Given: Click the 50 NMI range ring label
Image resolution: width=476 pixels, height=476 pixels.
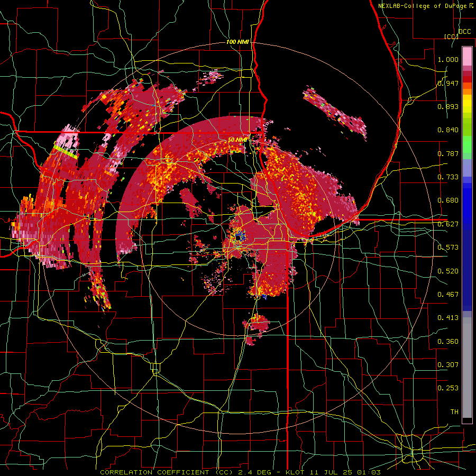Looking at the screenshot, I should pos(237,140).
